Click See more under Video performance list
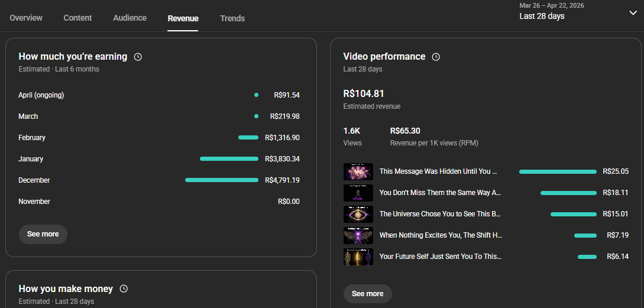 coord(367,294)
